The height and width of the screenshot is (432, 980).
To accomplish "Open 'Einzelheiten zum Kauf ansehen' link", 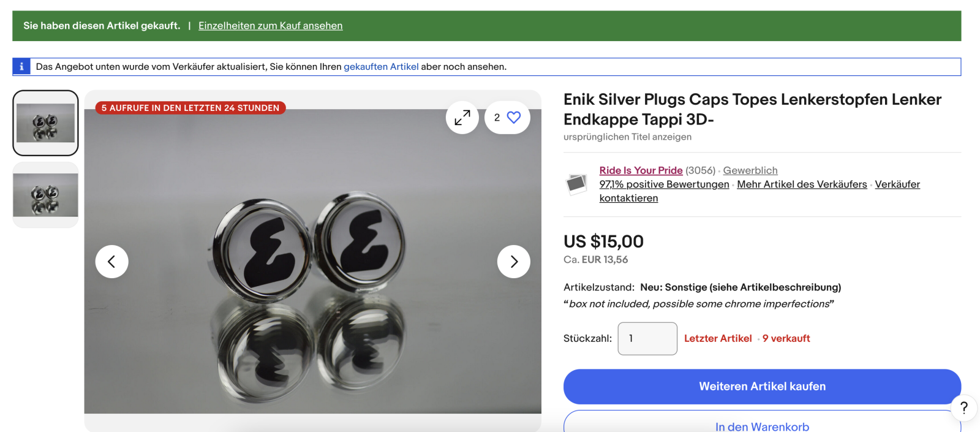I will coord(270,26).
